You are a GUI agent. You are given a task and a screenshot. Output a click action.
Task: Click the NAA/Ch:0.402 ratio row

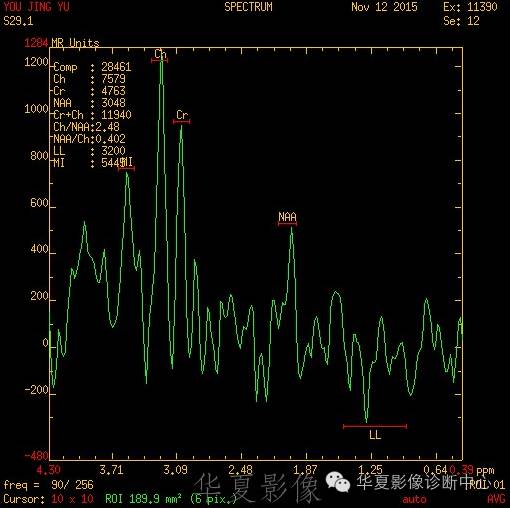[x=89, y=139]
